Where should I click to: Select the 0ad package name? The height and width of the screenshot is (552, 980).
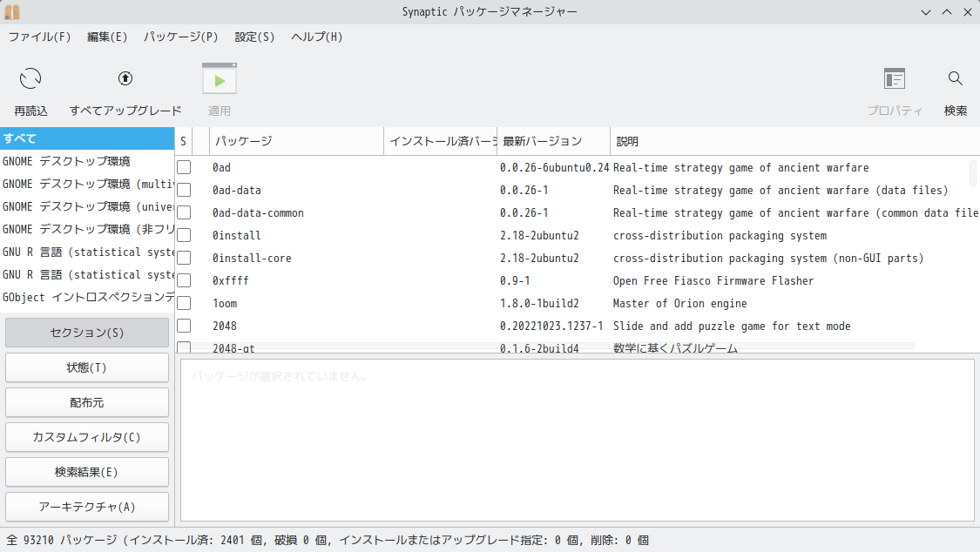coord(221,167)
